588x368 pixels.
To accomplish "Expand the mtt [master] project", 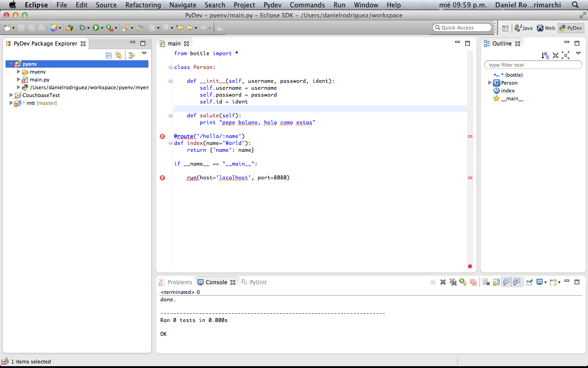I will pos(11,103).
